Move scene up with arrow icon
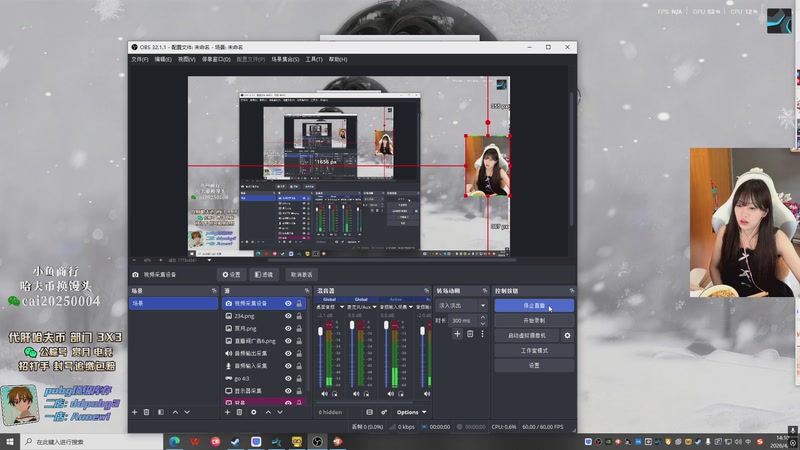 [x=175, y=412]
